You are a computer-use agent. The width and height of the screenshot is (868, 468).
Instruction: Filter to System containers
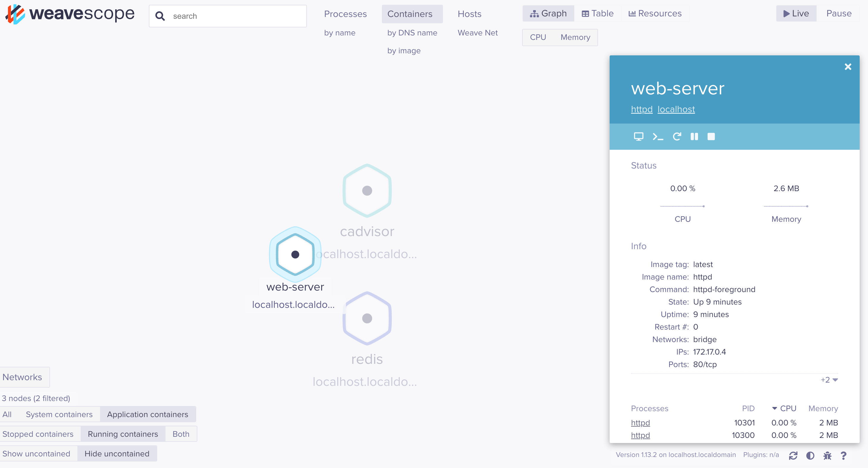tap(59, 414)
